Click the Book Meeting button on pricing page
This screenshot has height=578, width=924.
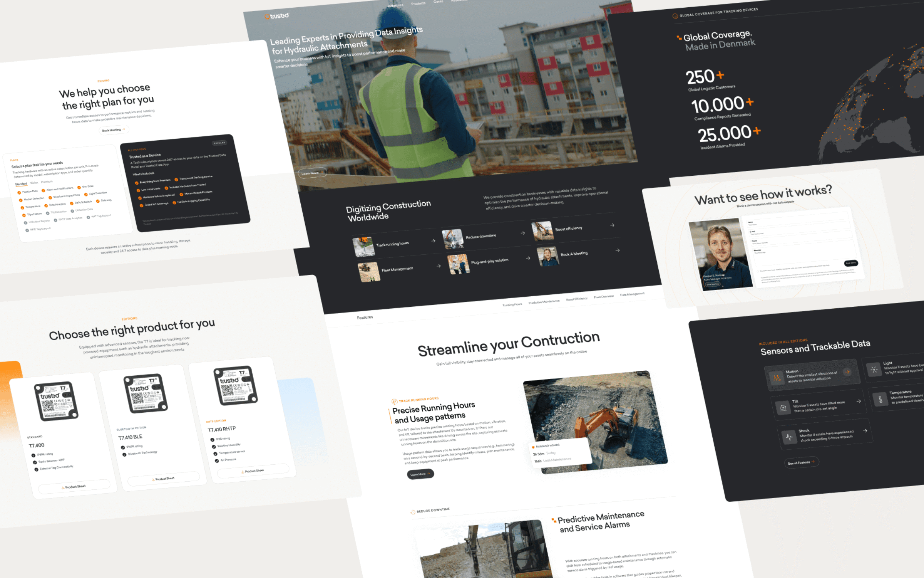click(x=113, y=130)
